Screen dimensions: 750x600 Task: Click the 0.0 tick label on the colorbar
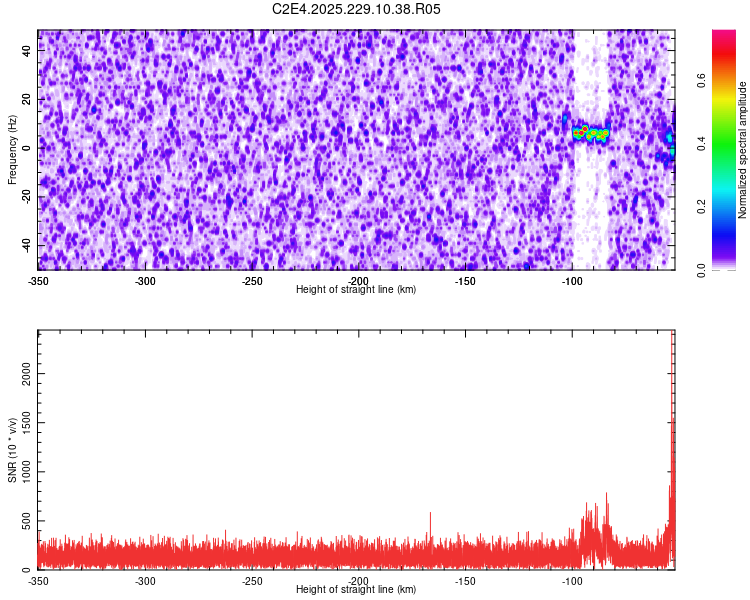click(702, 270)
